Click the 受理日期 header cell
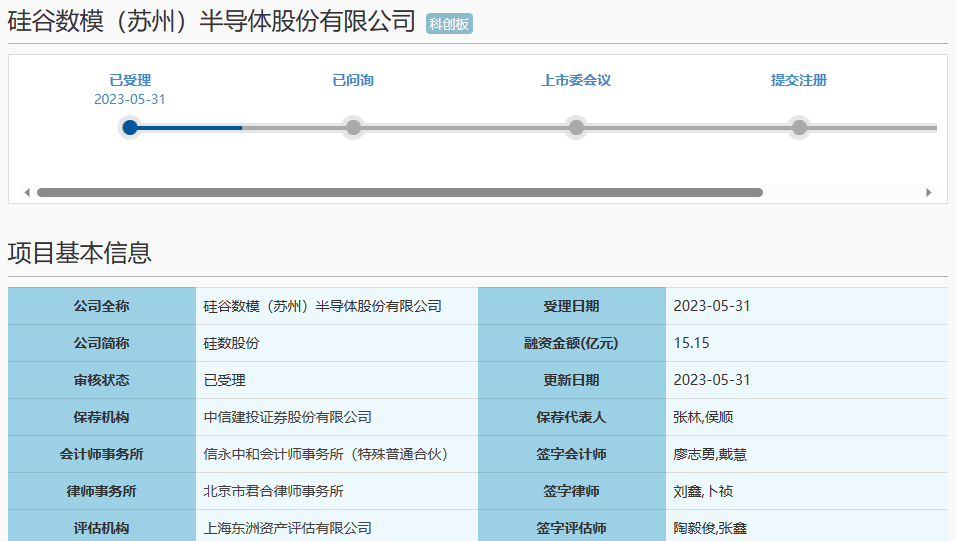 (x=572, y=306)
